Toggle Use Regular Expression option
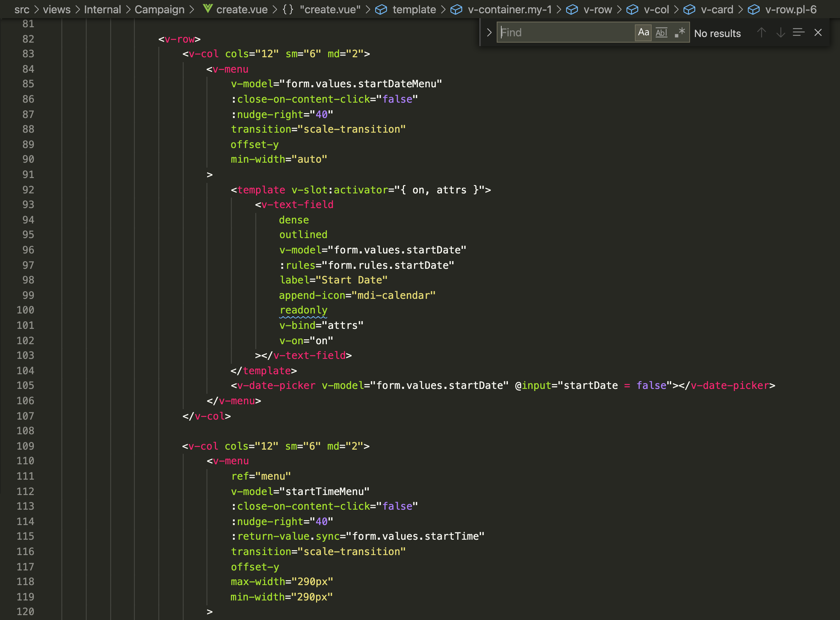This screenshot has width=840, height=620. 680,32
